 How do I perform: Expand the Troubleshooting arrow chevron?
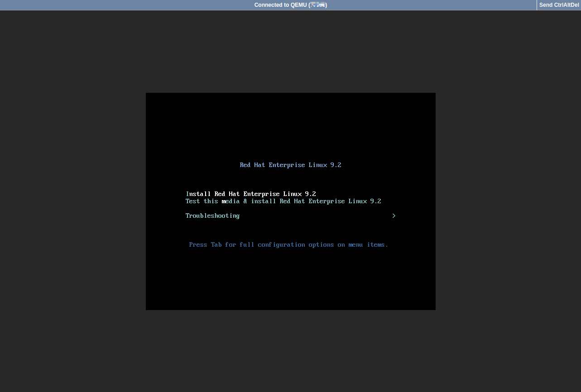coord(394,216)
